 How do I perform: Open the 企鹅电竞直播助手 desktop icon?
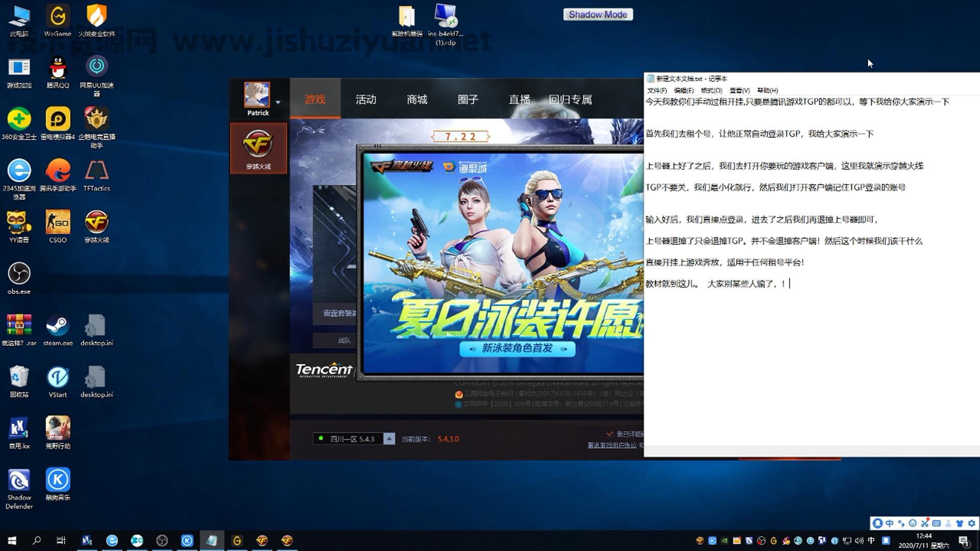point(96,128)
